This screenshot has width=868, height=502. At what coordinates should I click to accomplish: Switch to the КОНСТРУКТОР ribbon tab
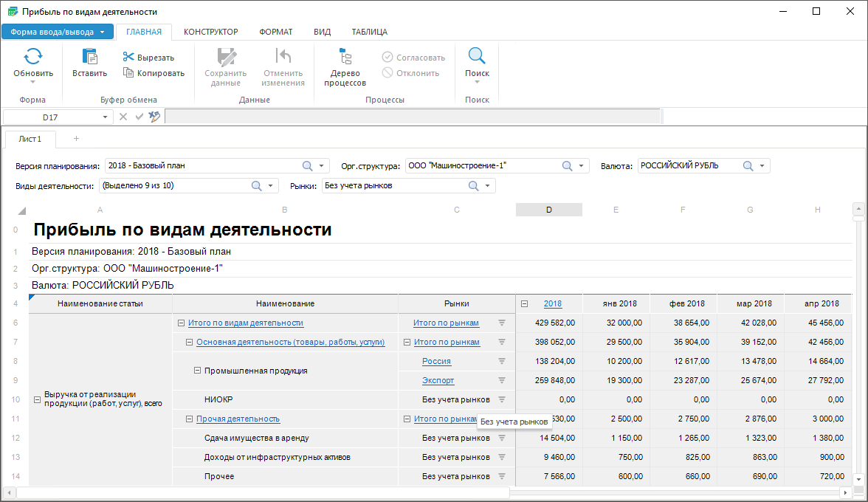point(210,32)
